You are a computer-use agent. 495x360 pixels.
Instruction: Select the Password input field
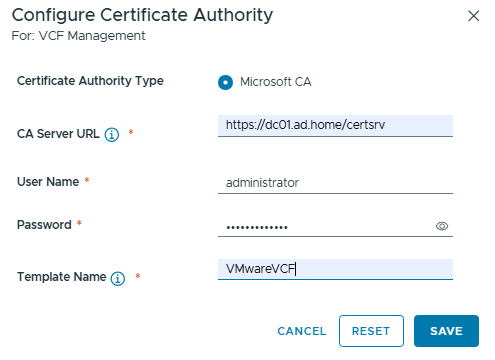pyautogui.click(x=325, y=226)
